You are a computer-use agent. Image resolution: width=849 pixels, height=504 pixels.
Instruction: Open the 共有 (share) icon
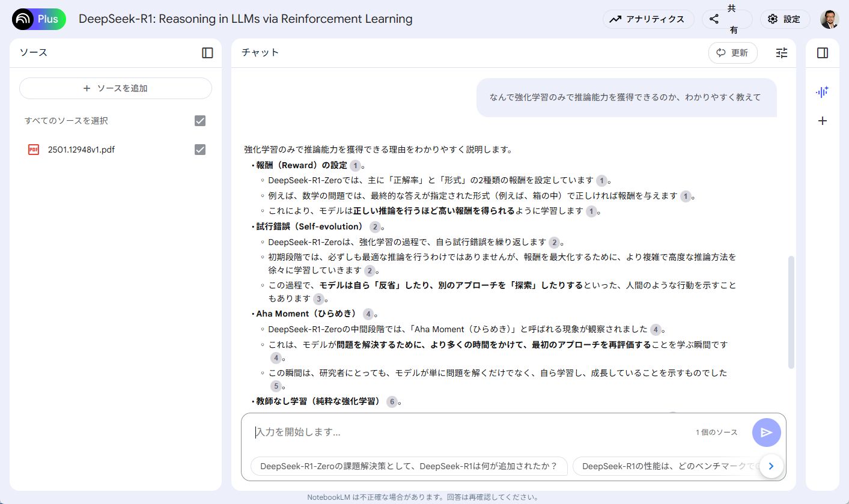[713, 19]
